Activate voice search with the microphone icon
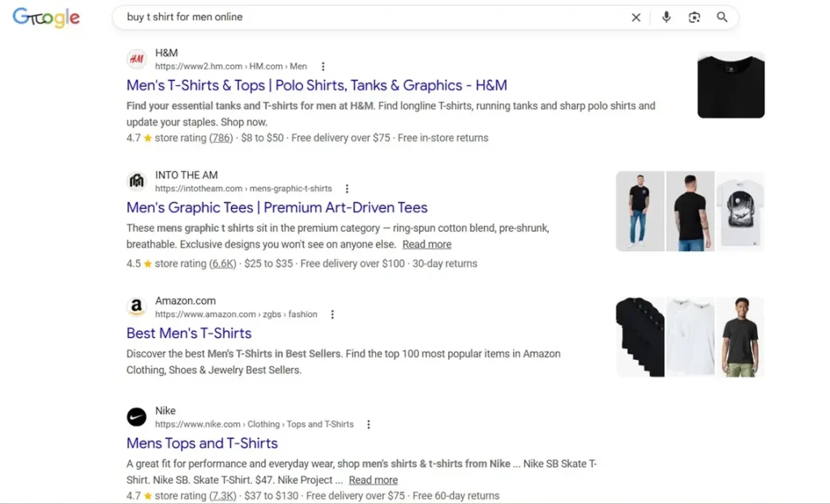830x504 pixels. (666, 17)
